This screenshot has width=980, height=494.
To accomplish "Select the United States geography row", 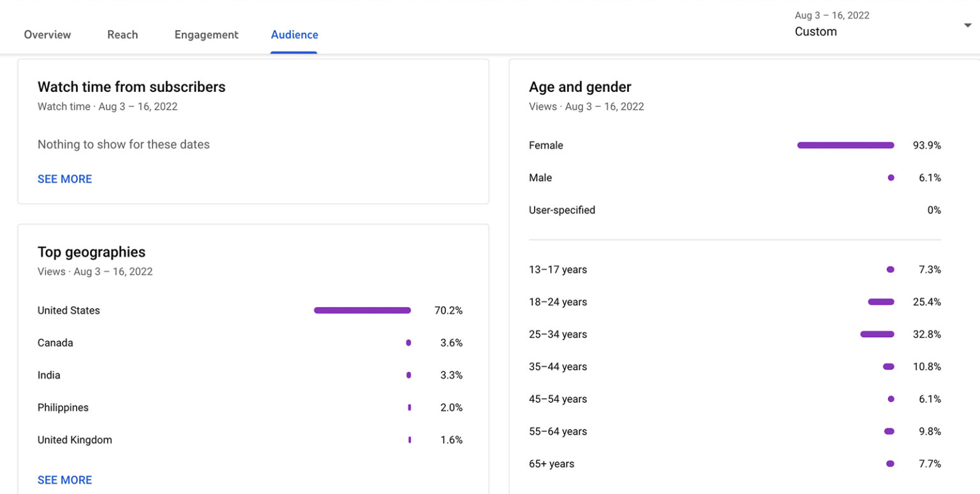I will (x=68, y=310).
